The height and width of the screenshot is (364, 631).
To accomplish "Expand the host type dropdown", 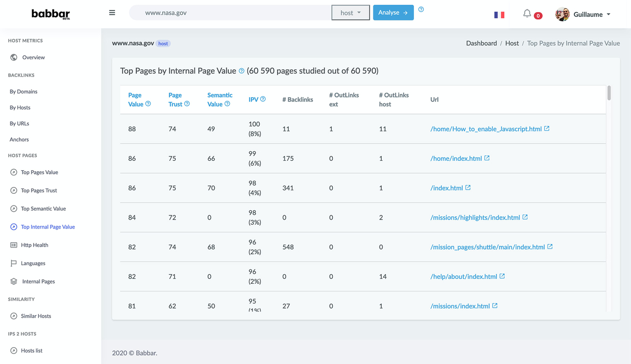I will point(351,13).
